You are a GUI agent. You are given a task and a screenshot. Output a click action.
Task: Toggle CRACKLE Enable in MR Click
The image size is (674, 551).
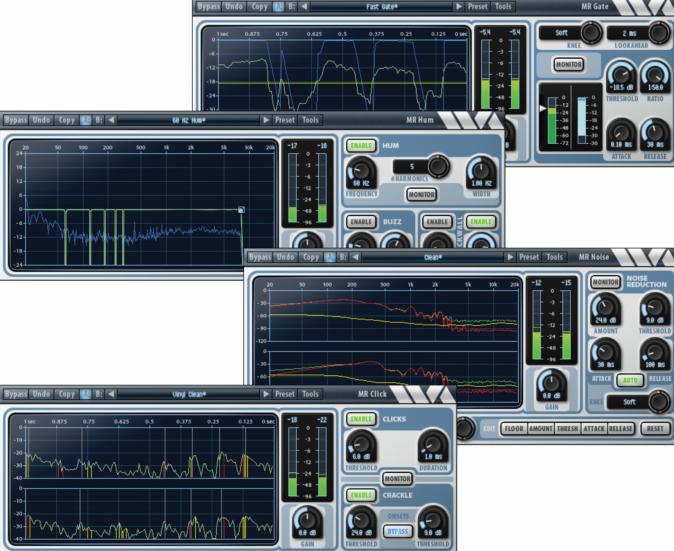pyautogui.click(x=362, y=495)
